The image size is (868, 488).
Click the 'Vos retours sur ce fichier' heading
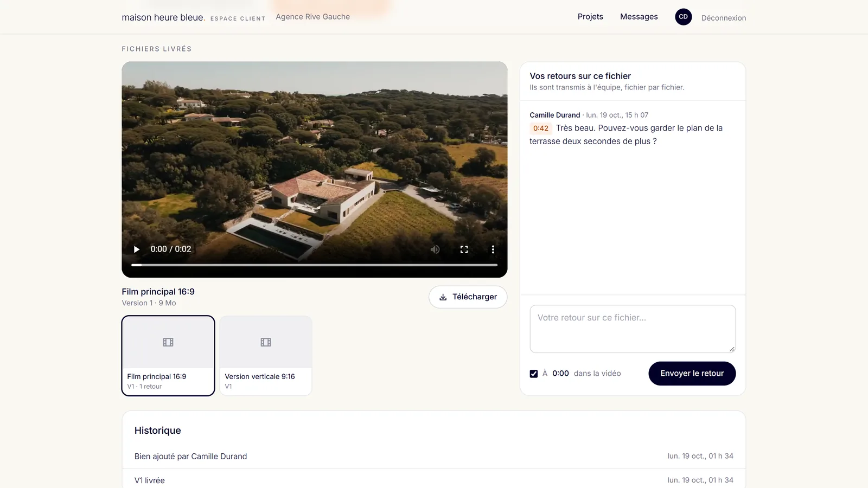[580, 76]
